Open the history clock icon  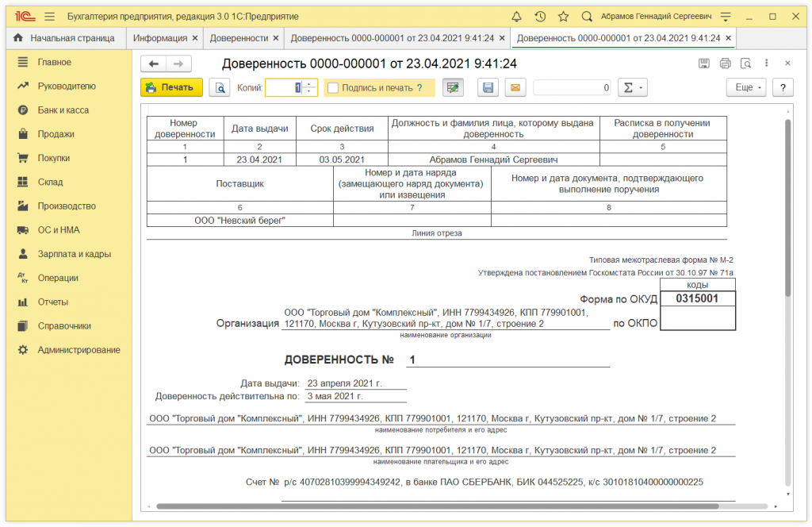(540, 16)
